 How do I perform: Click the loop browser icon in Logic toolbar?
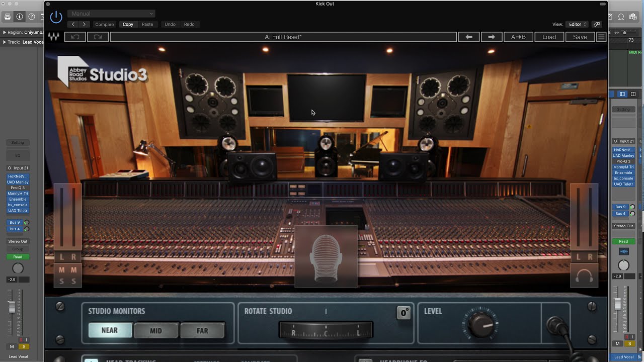[x=622, y=17]
